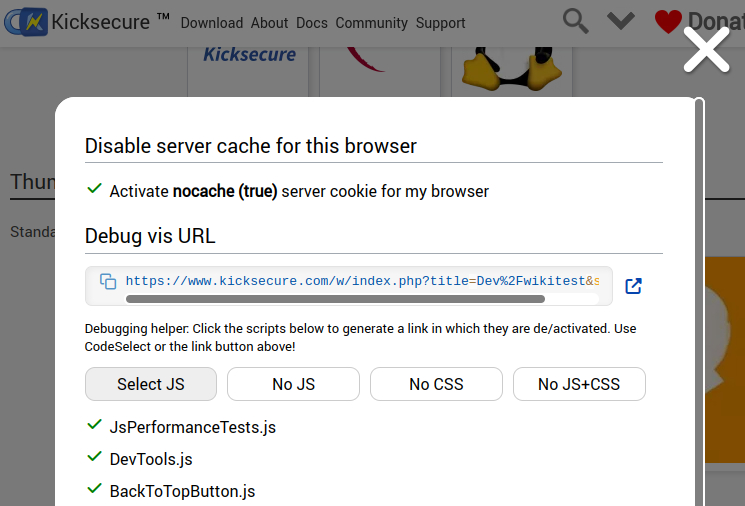This screenshot has width=745, height=506.
Task: Open the About menu item
Action: [269, 23]
